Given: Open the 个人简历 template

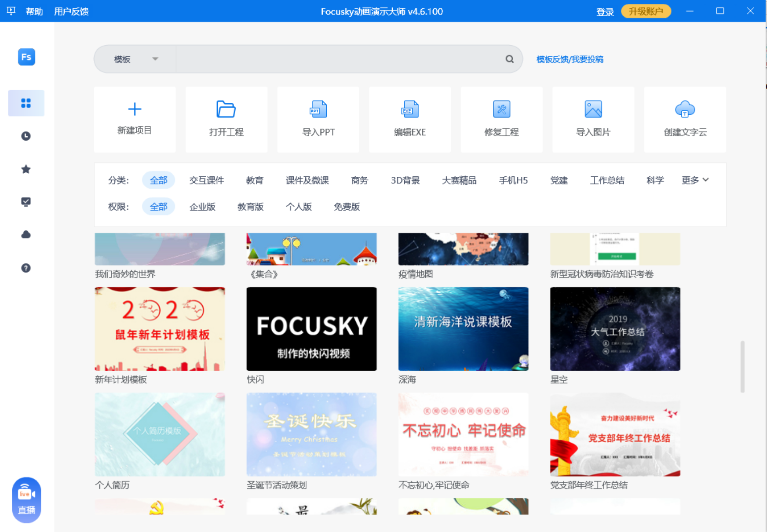Looking at the screenshot, I should pyautogui.click(x=160, y=434).
